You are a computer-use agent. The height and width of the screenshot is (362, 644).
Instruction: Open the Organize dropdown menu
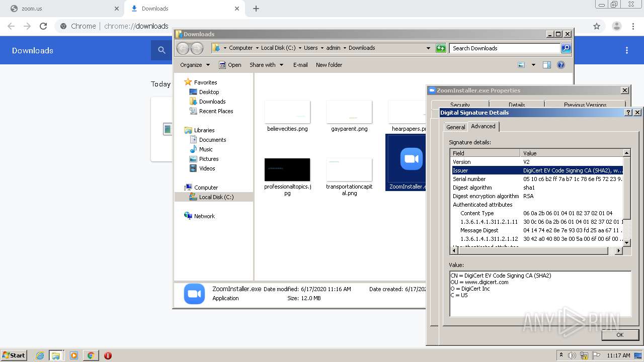click(195, 65)
